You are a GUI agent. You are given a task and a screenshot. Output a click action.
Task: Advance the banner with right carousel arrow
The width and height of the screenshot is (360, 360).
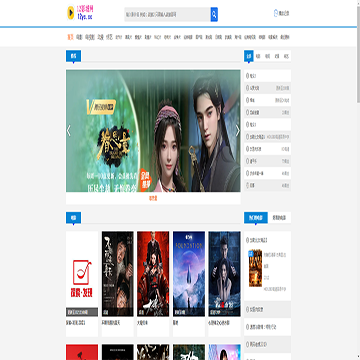237,131
